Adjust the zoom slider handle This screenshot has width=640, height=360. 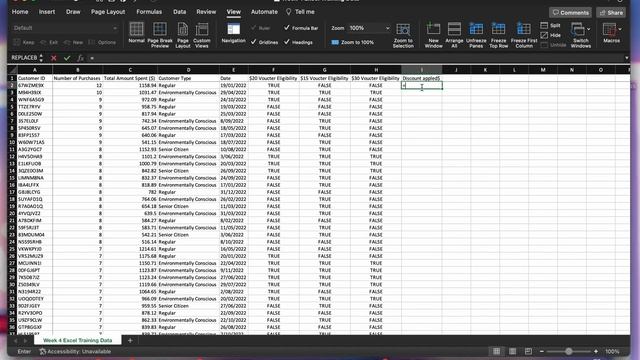[x=569, y=351]
